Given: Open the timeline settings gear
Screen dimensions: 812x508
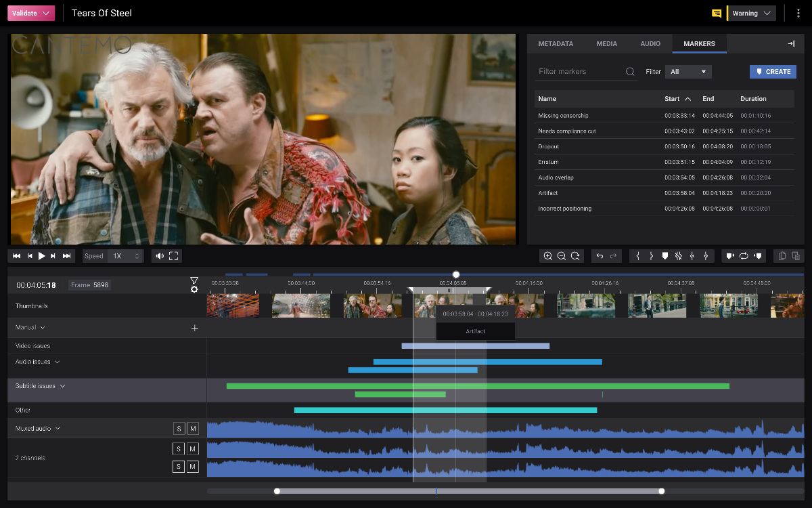Looking at the screenshot, I should tap(194, 289).
